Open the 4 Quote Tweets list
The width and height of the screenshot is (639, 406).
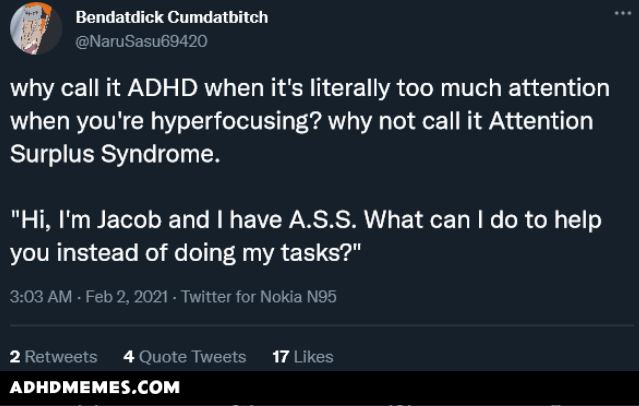(184, 356)
